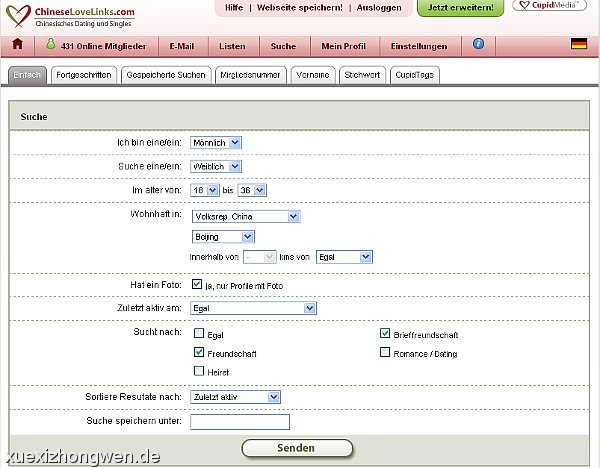Viewport: 600px width, 468px height.
Task: Expand the Volksrep. China country dropdown
Action: 245,216
